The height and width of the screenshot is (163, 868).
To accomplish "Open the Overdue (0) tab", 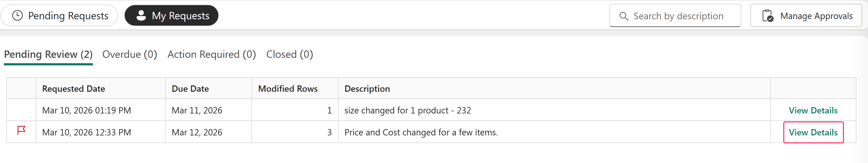I will tap(129, 54).
